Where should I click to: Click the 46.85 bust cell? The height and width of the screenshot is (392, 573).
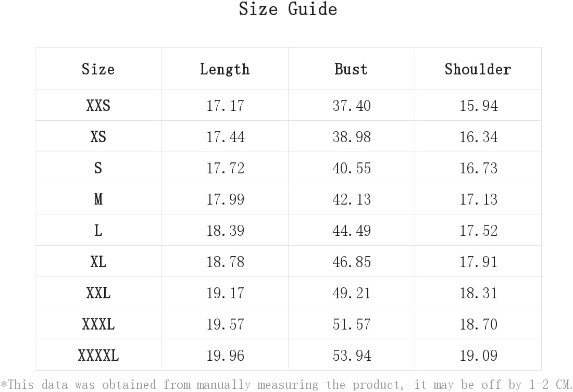352,261
